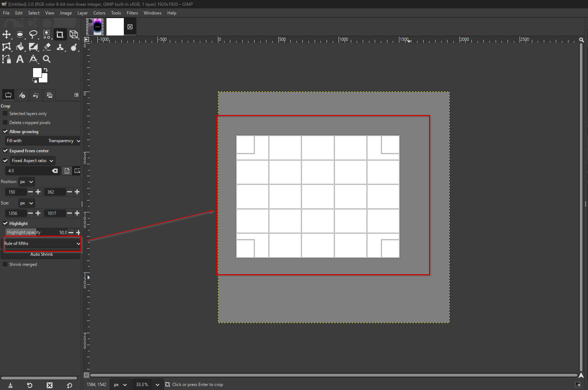Open the Colors menu
The height and width of the screenshot is (390, 588).
click(x=99, y=13)
